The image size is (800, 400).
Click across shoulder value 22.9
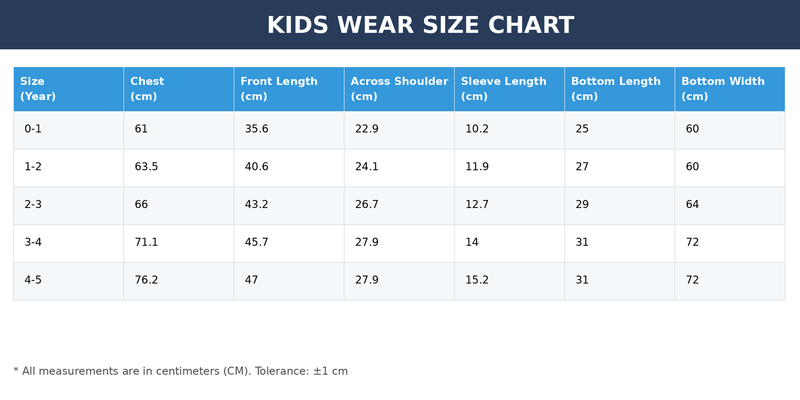tap(367, 129)
